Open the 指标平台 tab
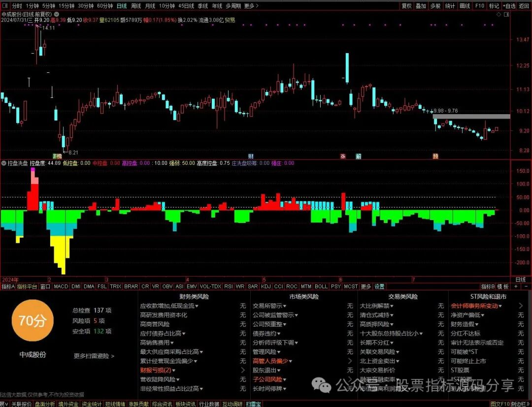 pos(27,286)
